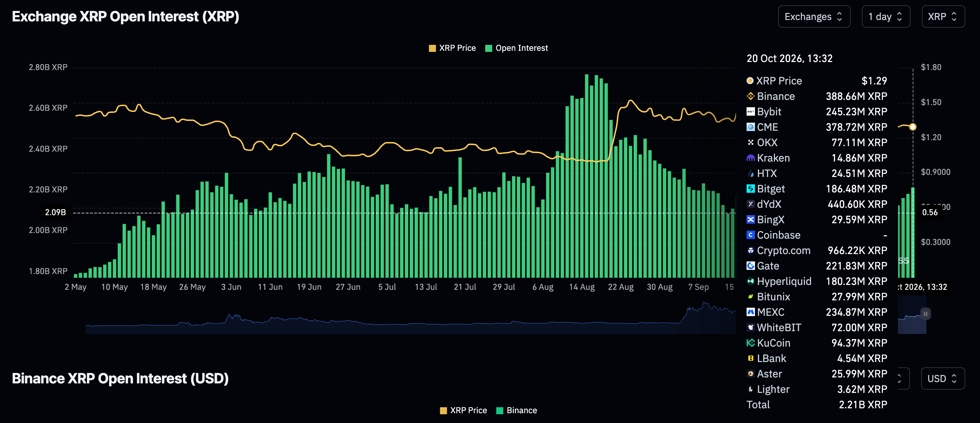Click the range slider pause handle
Screen dimensions: 980x423
(926, 314)
